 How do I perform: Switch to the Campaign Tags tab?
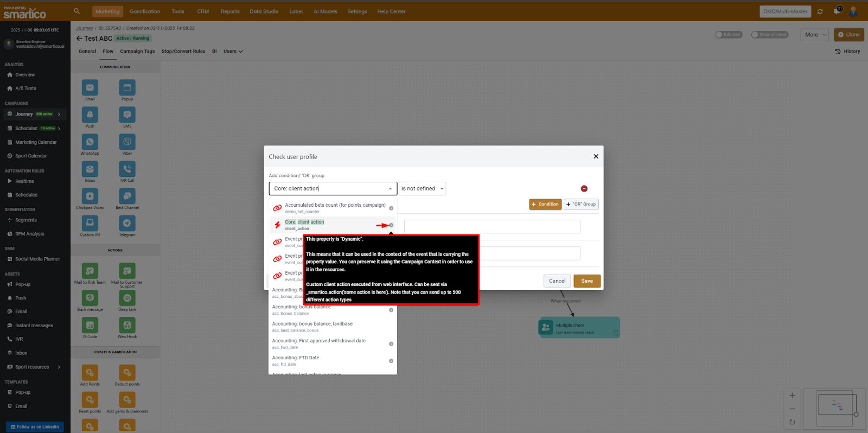click(137, 52)
